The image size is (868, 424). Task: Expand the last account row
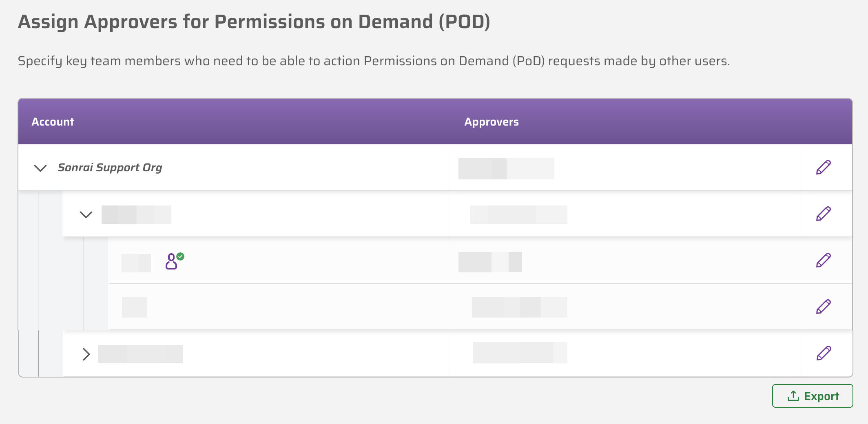[86, 354]
